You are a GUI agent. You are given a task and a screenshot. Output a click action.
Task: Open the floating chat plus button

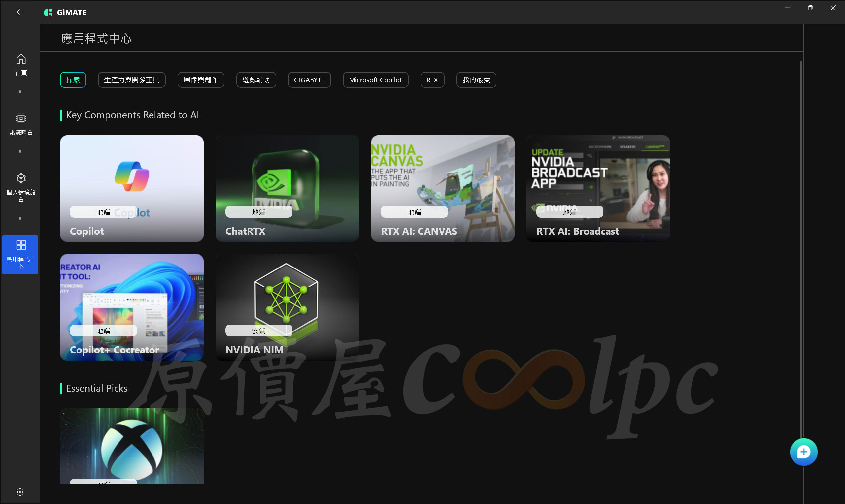click(803, 452)
